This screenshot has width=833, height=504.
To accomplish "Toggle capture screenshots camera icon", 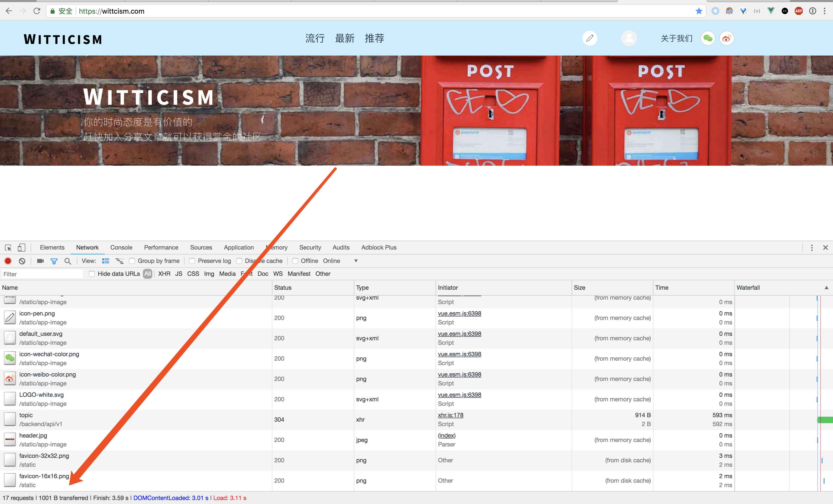I will click(x=40, y=261).
